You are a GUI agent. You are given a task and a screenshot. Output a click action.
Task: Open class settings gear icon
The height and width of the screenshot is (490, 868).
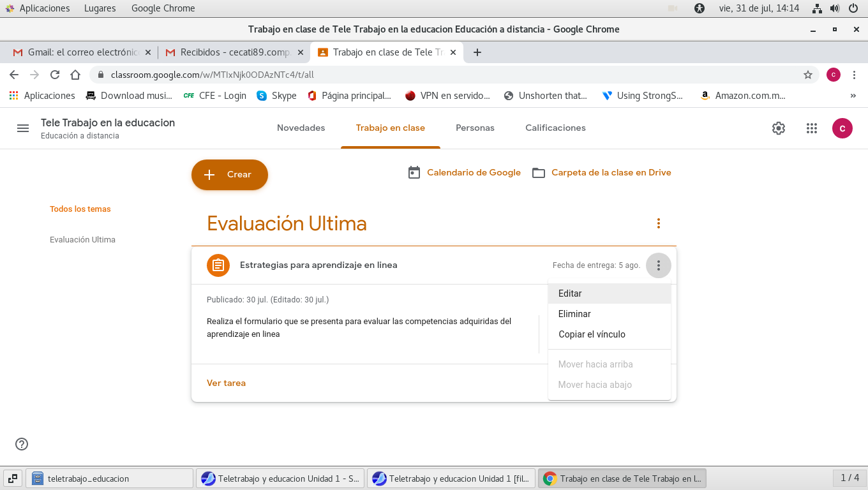point(778,128)
